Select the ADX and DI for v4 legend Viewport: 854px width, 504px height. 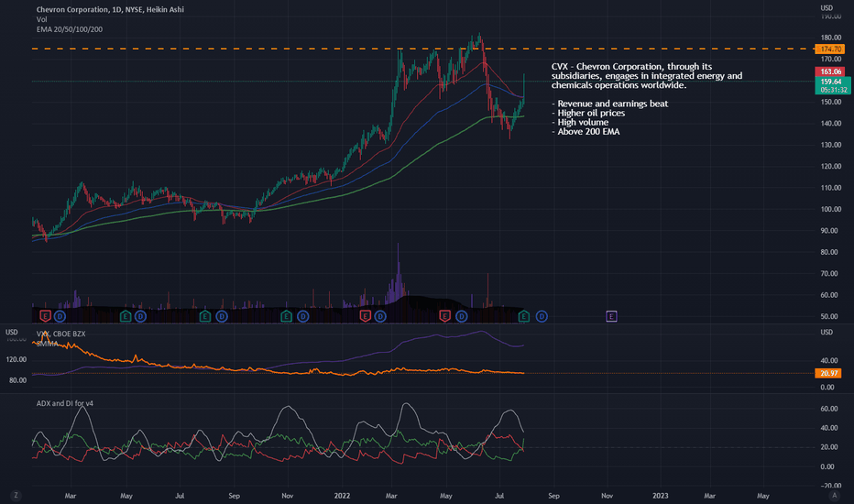pyautogui.click(x=65, y=403)
